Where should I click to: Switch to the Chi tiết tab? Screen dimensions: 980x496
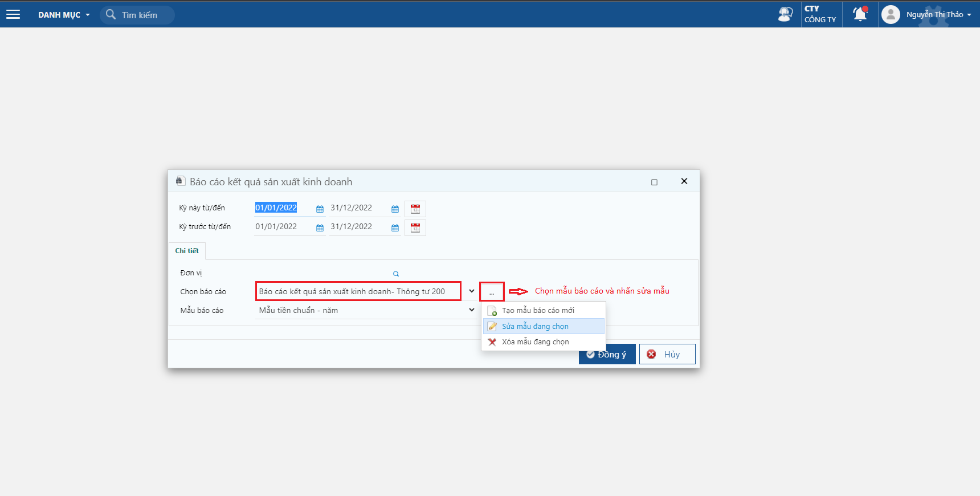(187, 251)
